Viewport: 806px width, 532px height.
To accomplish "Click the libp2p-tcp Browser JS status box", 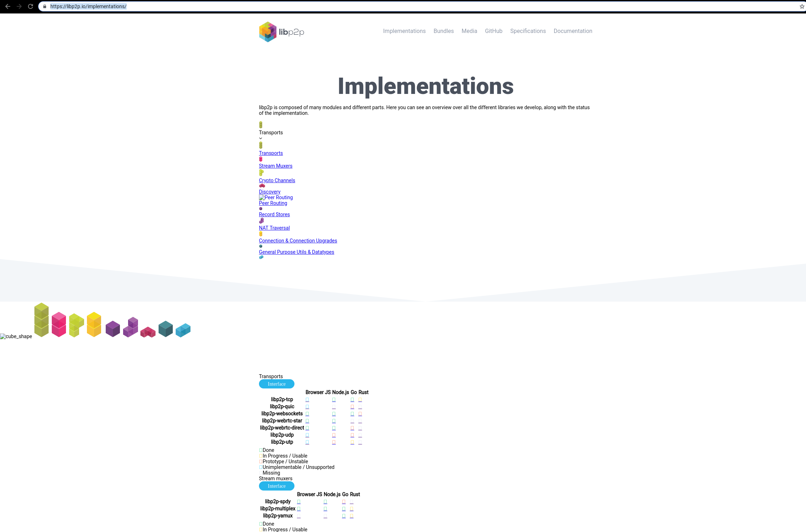I will pyautogui.click(x=307, y=399).
